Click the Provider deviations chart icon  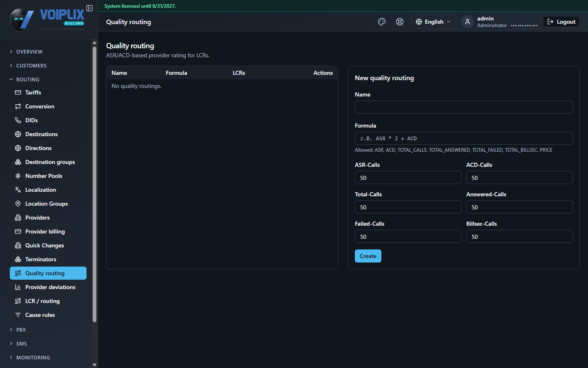pos(18,287)
